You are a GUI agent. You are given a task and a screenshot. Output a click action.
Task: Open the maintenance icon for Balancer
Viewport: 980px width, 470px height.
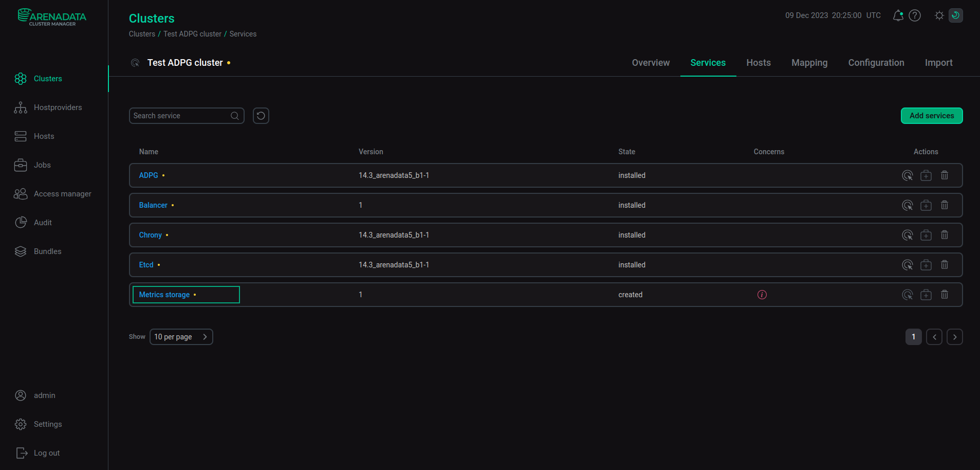coord(926,205)
